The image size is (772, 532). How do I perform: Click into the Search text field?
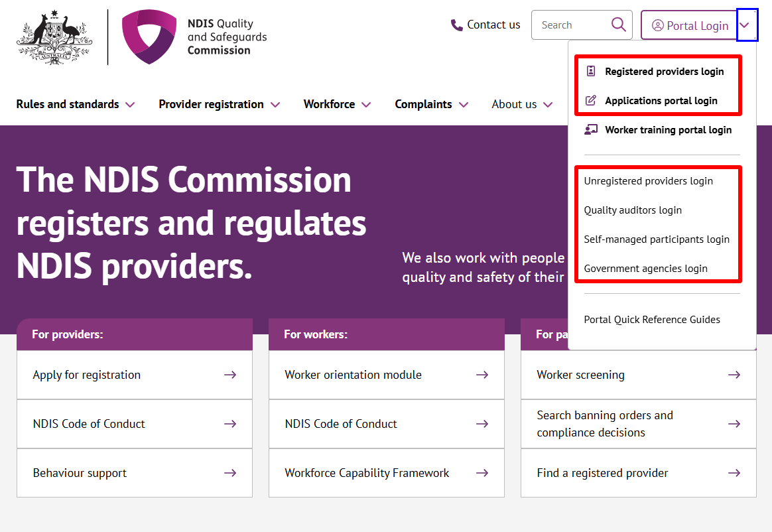pyautogui.click(x=570, y=25)
